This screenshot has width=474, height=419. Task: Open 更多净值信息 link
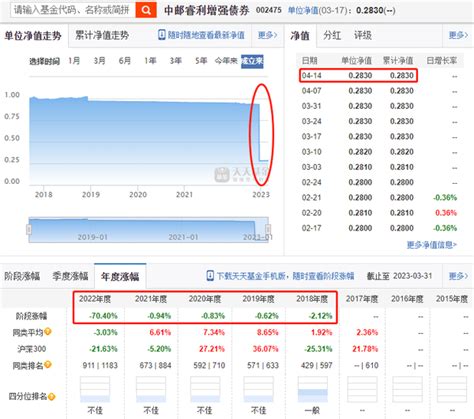pos(432,245)
